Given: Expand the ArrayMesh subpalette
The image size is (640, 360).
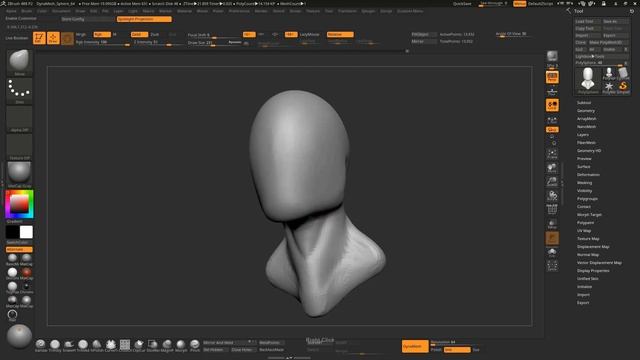Looking at the screenshot, I should (x=587, y=119).
